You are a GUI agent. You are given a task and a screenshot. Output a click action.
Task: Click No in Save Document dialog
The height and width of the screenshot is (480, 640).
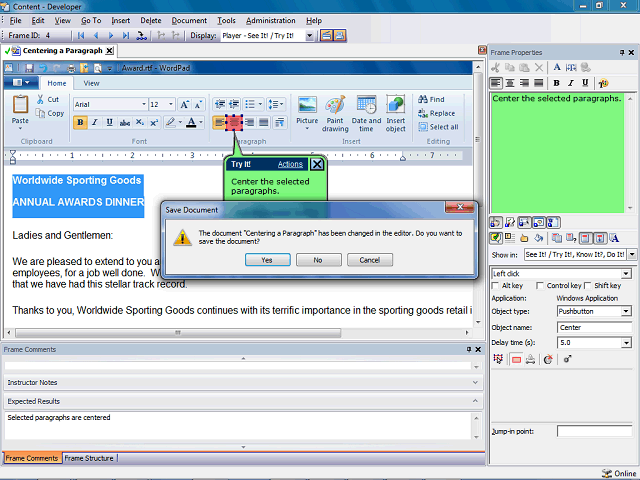pyautogui.click(x=318, y=260)
